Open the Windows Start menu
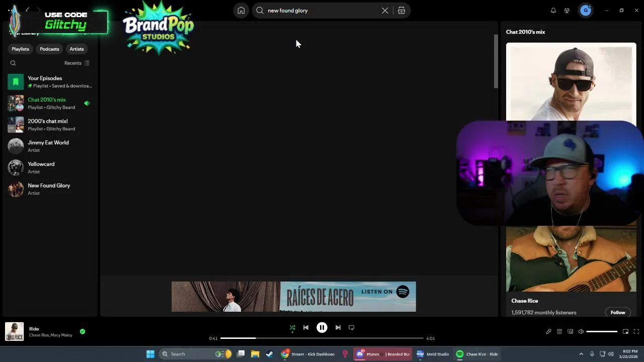Viewport: 644px width, 362px height. pyautogui.click(x=150, y=354)
